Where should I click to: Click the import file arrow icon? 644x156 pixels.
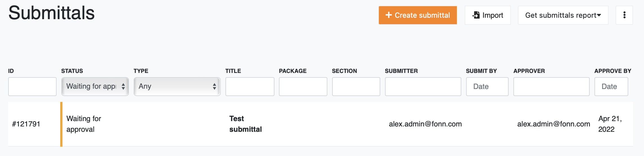click(476, 15)
